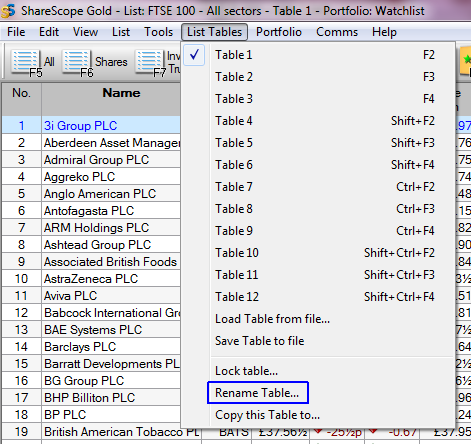Select the BAE Systems PLC row

click(91, 330)
